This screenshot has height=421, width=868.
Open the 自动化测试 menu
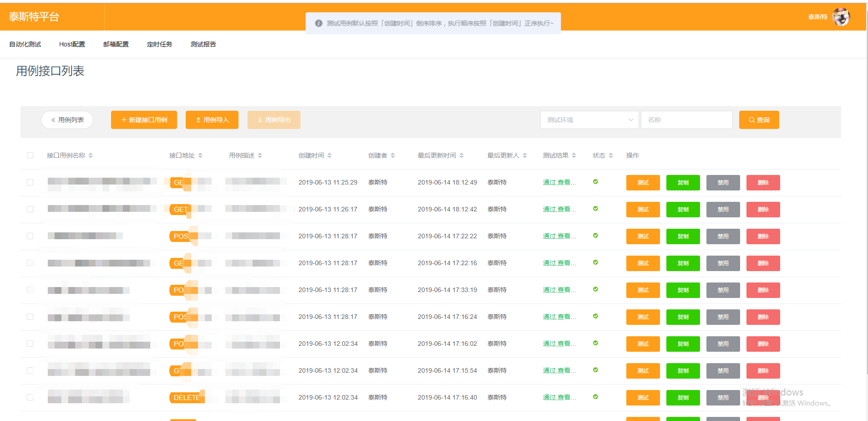25,44
